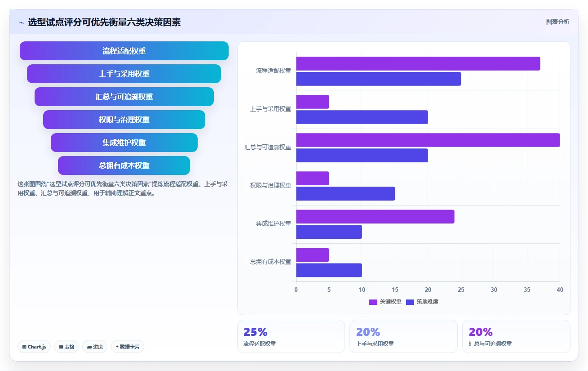This screenshot has width=588, height=371.
Task: Click the 关键权重 bar for 上手与采用权重
Action: (x=313, y=102)
